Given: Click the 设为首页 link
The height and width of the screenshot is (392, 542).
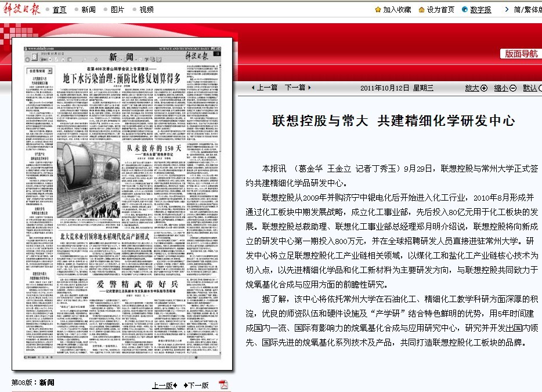Looking at the screenshot, I should (440, 10).
